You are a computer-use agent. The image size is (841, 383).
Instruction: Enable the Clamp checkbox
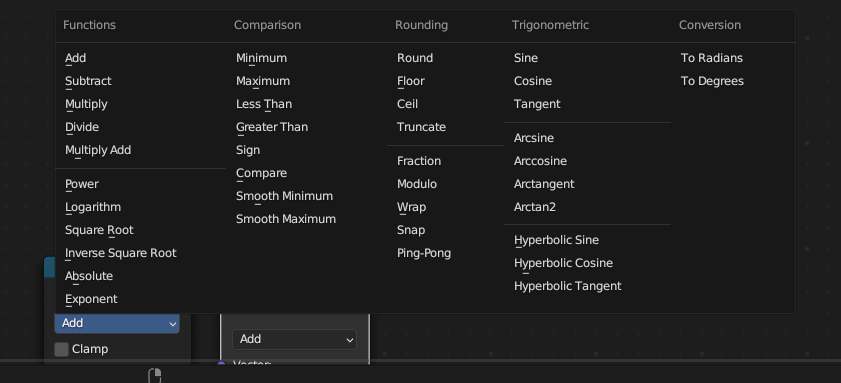pos(62,349)
